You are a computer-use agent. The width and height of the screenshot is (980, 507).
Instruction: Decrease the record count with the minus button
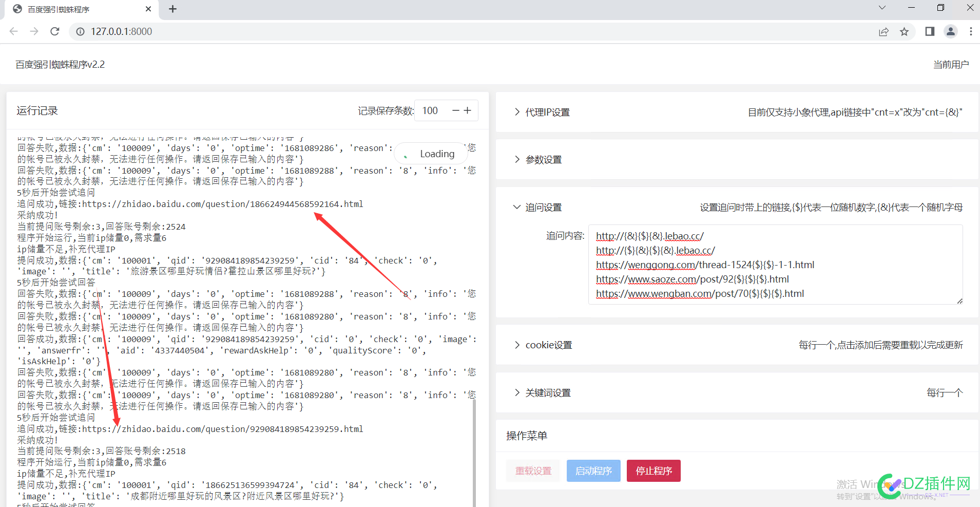[x=455, y=110]
